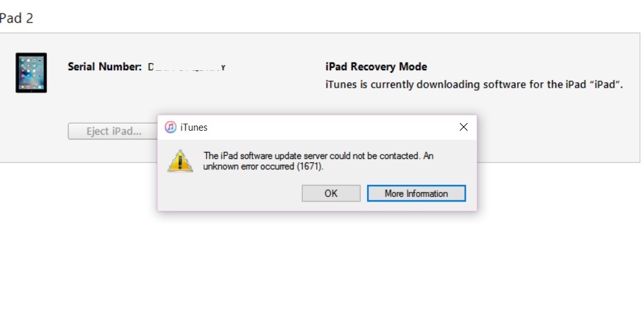
Task: Click the 'unknown error occurred' line in the dialog
Action: pos(263,167)
